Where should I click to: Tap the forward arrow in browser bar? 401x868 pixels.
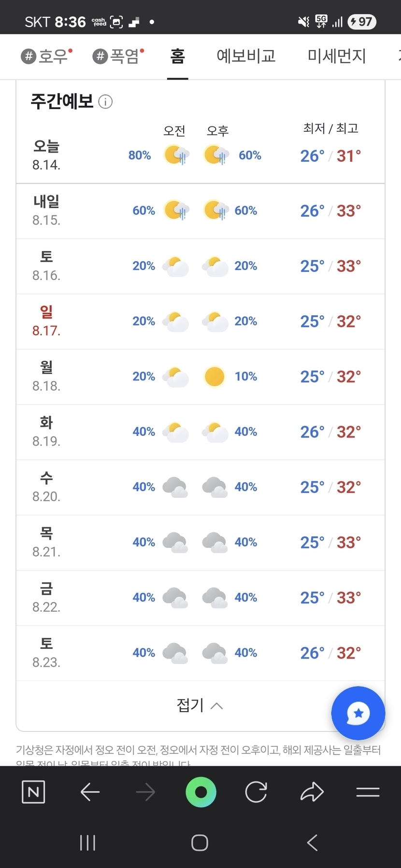(145, 792)
